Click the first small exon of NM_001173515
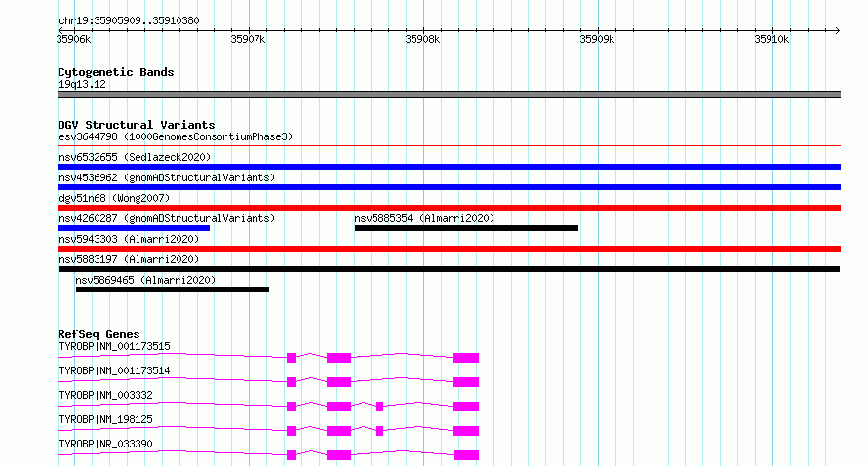The height and width of the screenshot is (466, 868). pos(292,358)
